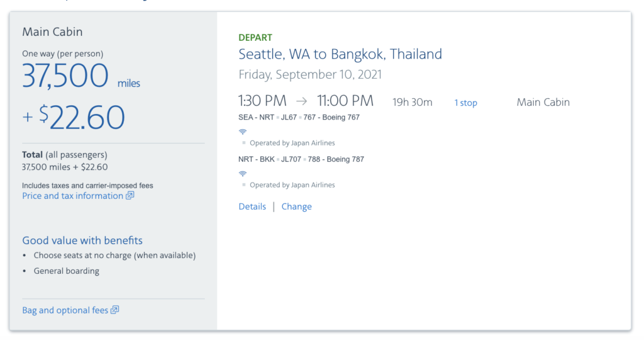Click the $22.60 fee amount
The image size is (644, 340).
point(82,118)
